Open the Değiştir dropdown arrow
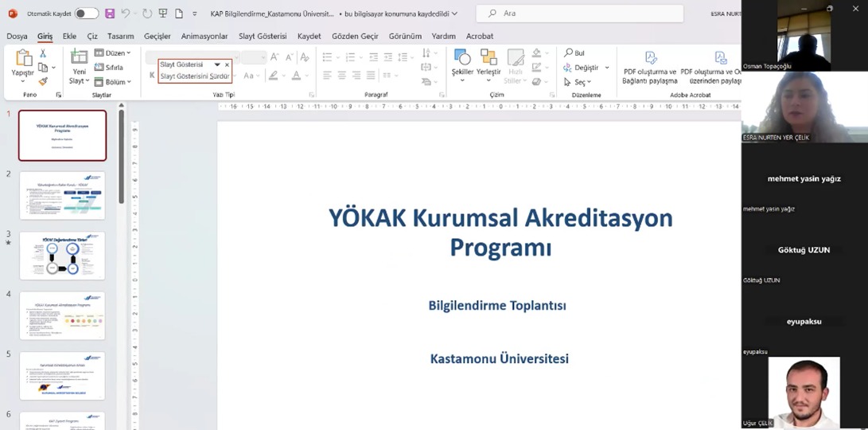 point(607,68)
